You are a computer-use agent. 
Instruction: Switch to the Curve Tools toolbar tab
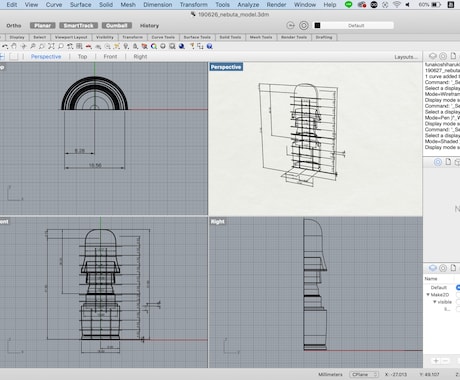(163, 37)
